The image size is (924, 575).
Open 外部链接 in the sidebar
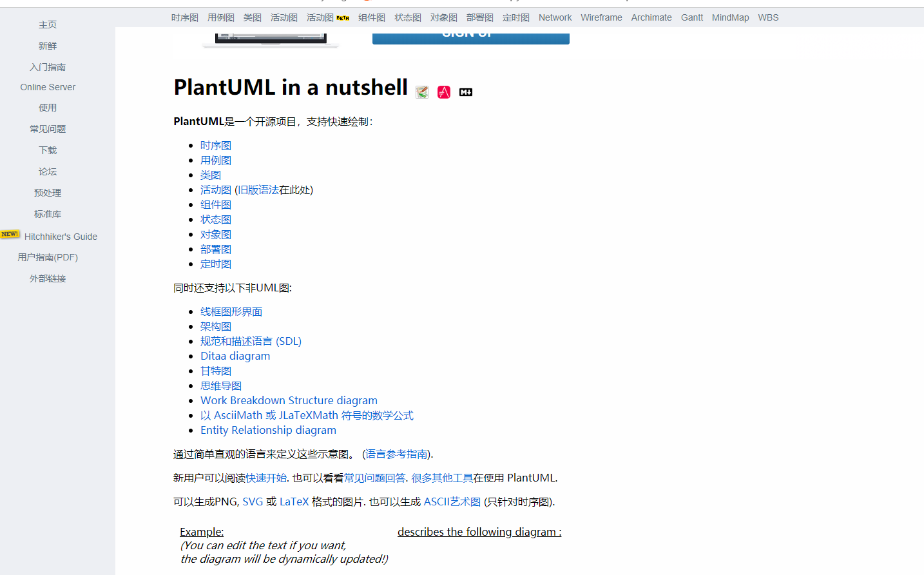(48, 278)
